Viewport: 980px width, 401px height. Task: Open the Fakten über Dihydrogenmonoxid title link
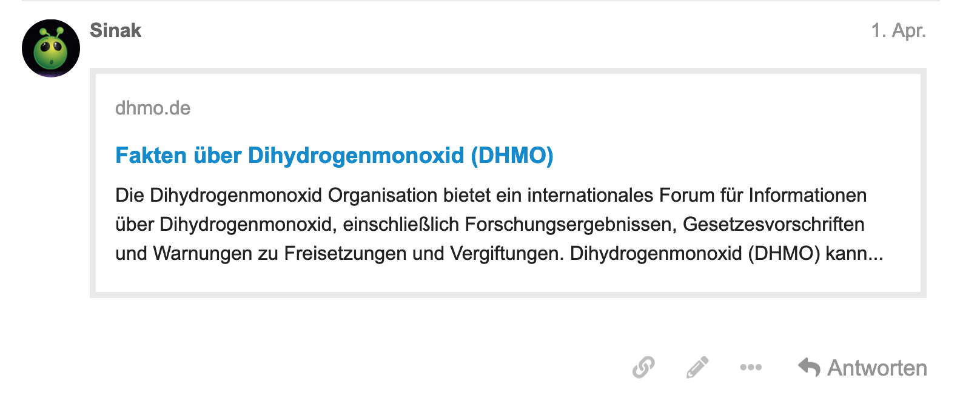[291, 156]
